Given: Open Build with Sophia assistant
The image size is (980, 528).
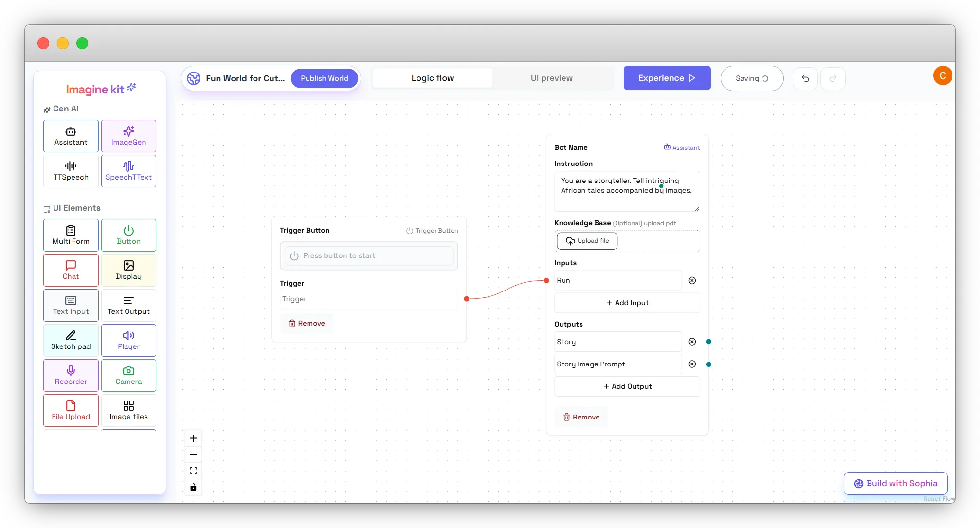Looking at the screenshot, I should pyautogui.click(x=895, y=483).
